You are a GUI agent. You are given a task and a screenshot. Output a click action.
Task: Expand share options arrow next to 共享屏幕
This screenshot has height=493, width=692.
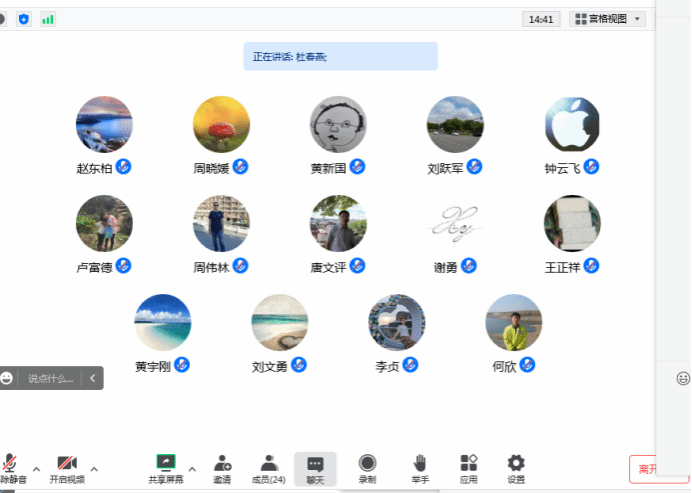coord(192,469)
